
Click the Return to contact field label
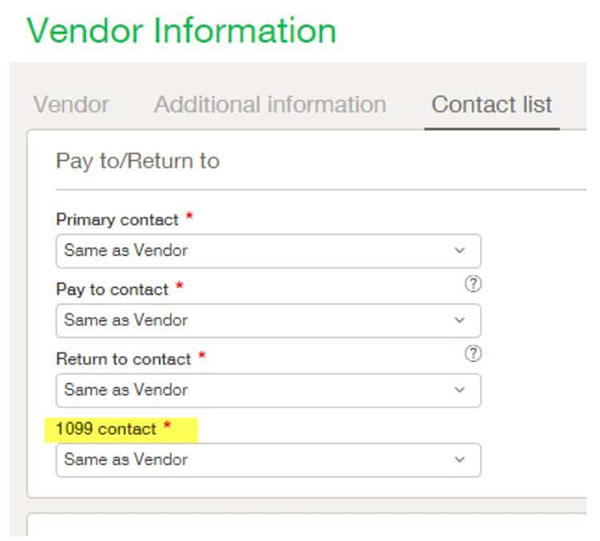point(123,359)
